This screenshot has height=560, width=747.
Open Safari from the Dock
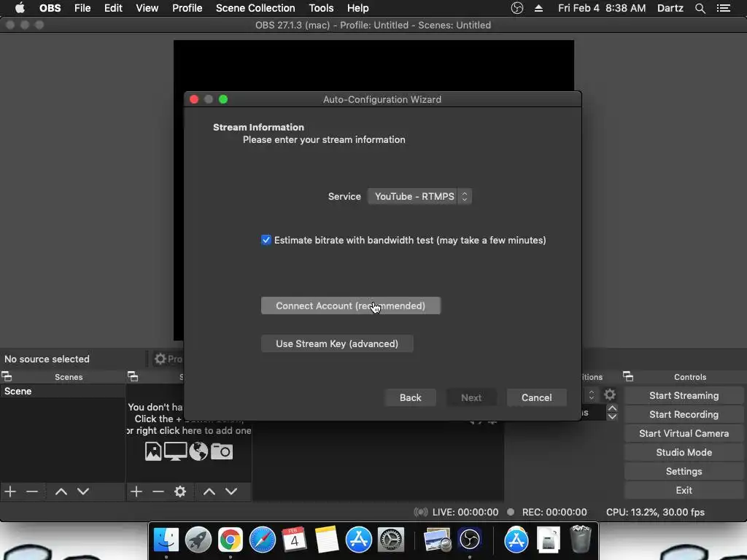pos(263,540)
